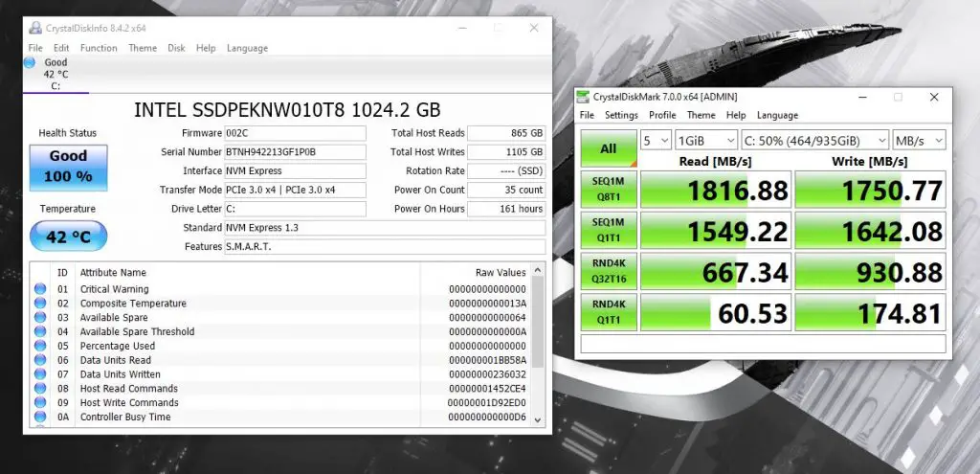
Task: Click the Transfer Mode field
Action: coord(295,190)
